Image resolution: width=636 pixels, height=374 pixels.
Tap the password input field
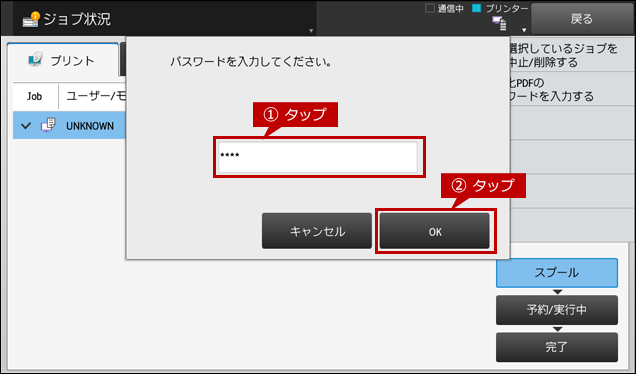[318, 157]
